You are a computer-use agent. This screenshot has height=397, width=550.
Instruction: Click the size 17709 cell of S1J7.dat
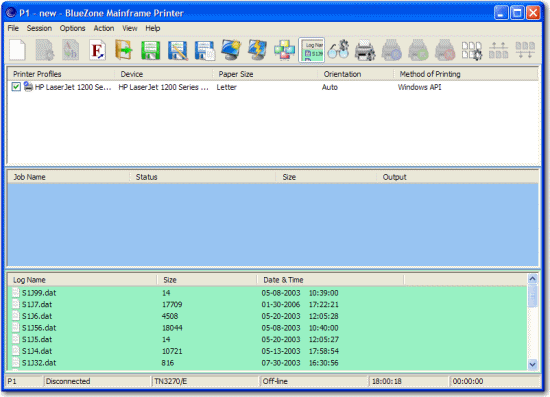172,304
